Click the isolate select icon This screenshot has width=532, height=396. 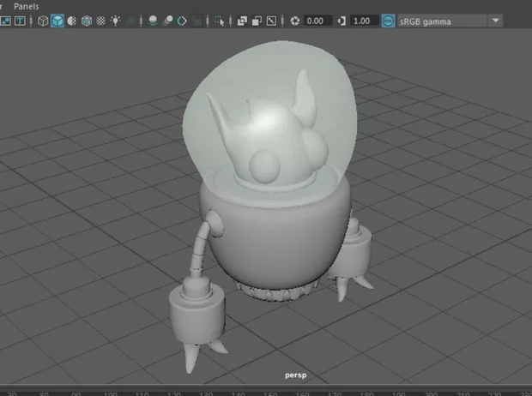221,21
